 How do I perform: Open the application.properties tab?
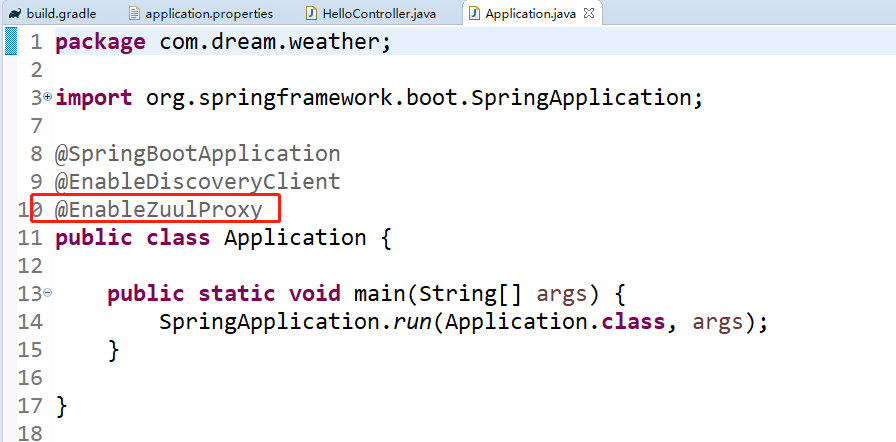pyautogui.click(x=201, y=13)
